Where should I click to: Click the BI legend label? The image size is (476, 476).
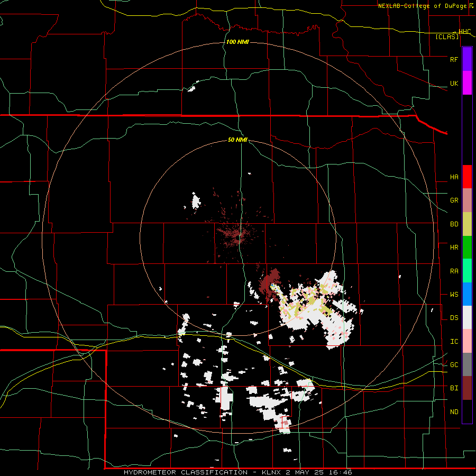(454, 388)
